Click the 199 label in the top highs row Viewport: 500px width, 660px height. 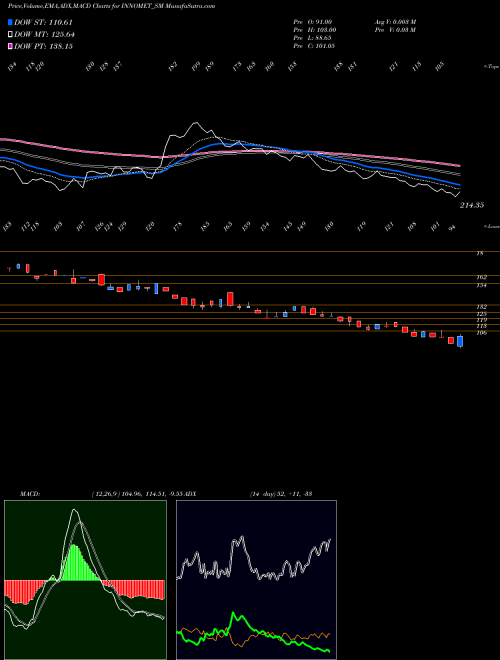pos(196,66)
